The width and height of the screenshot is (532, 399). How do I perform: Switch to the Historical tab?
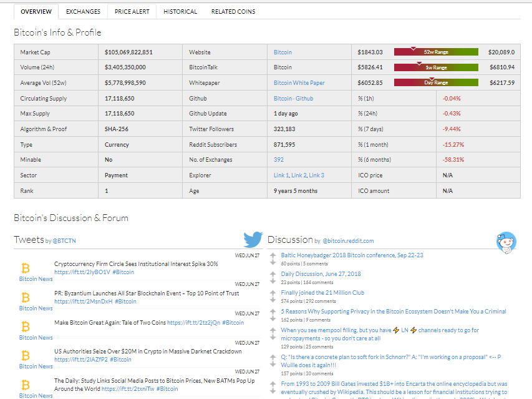coord(180,11)
